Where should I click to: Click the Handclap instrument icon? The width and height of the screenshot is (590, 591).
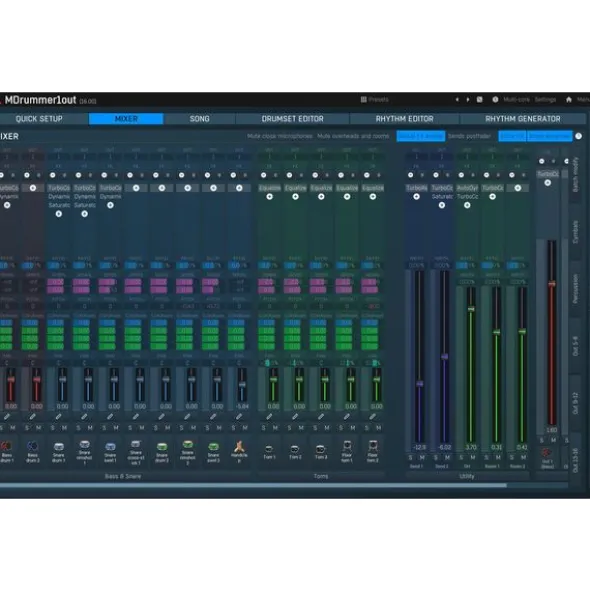click(x=239, y=447)
